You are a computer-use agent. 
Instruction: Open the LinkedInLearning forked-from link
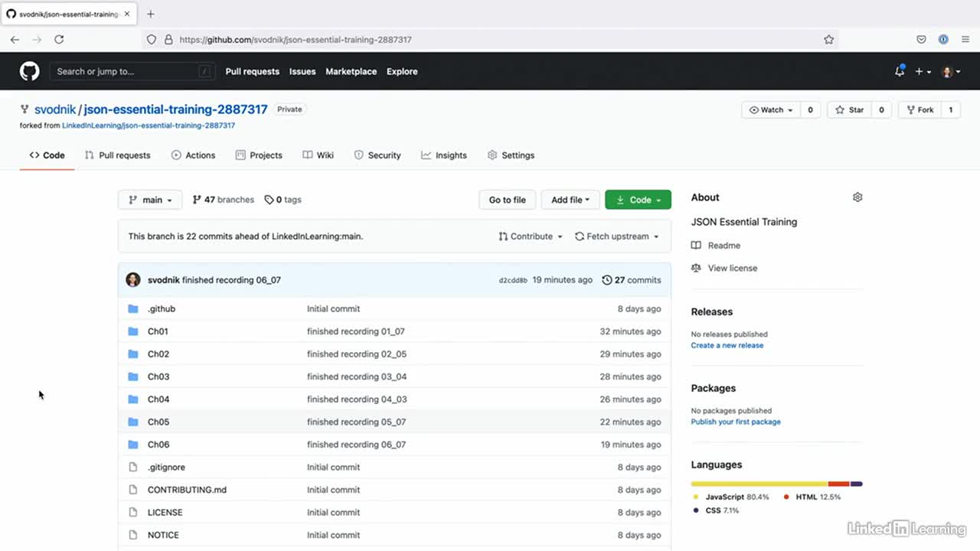tap(149, 126)
